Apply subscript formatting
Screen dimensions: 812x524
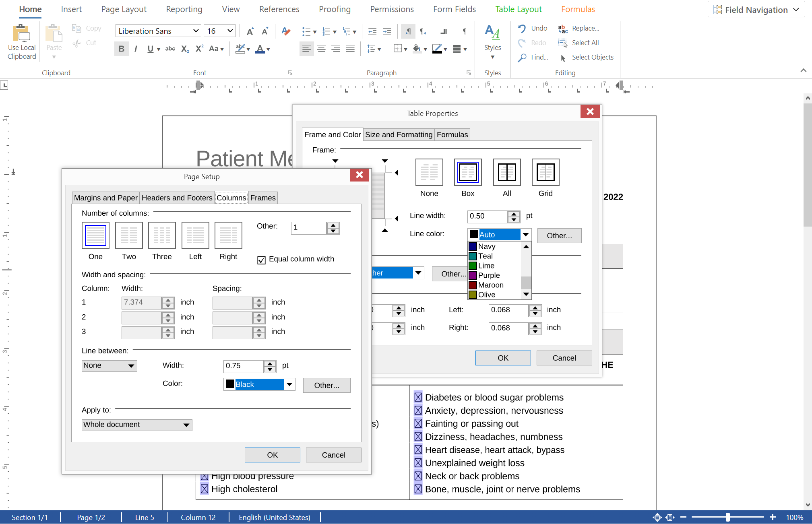(x=184, y=49)
